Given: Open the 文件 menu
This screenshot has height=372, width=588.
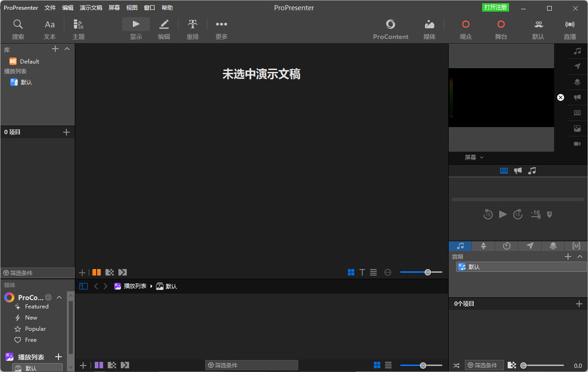Looking at the screenshot, I should (x=50, y=8).
